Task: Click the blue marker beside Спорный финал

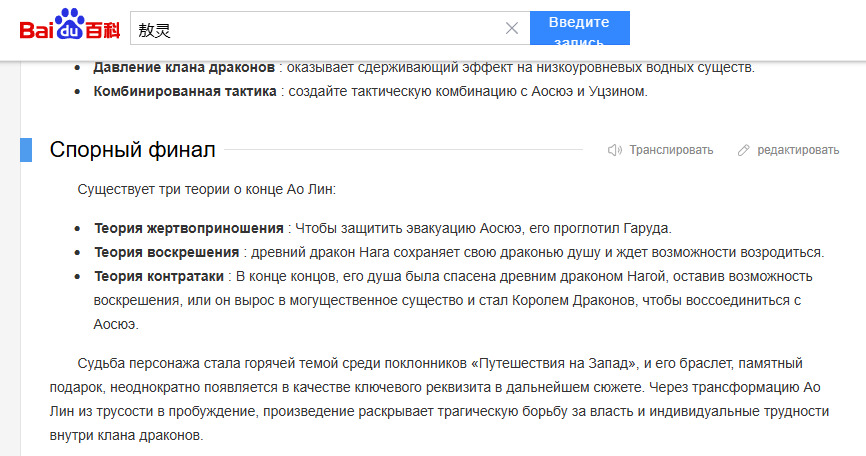Action: 26,150
